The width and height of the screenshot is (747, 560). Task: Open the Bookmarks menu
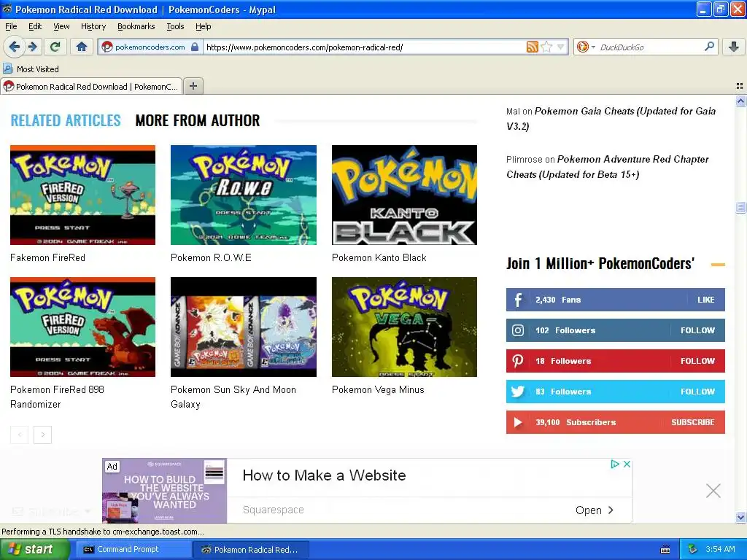pos(136,26)
